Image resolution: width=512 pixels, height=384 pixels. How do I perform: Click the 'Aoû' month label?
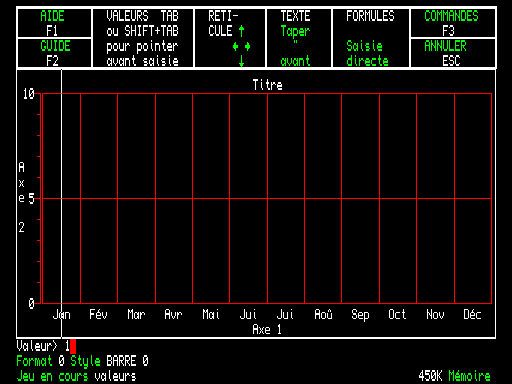click(323, 314)
